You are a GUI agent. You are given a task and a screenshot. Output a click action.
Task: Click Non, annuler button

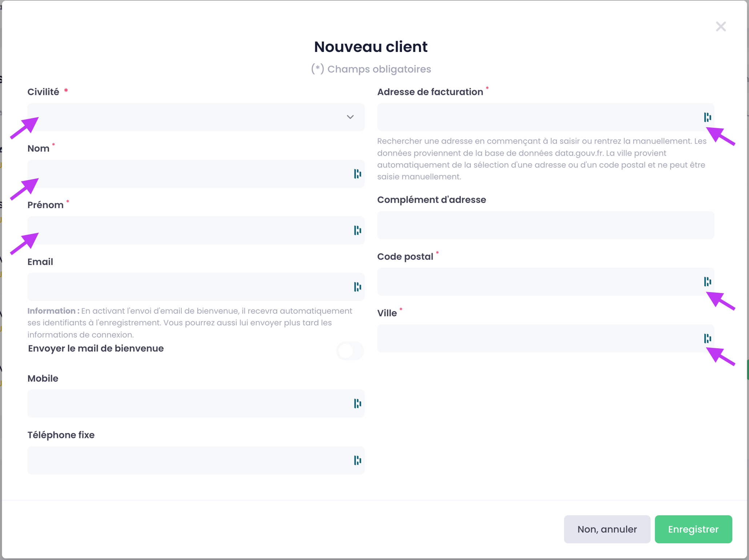607,529
